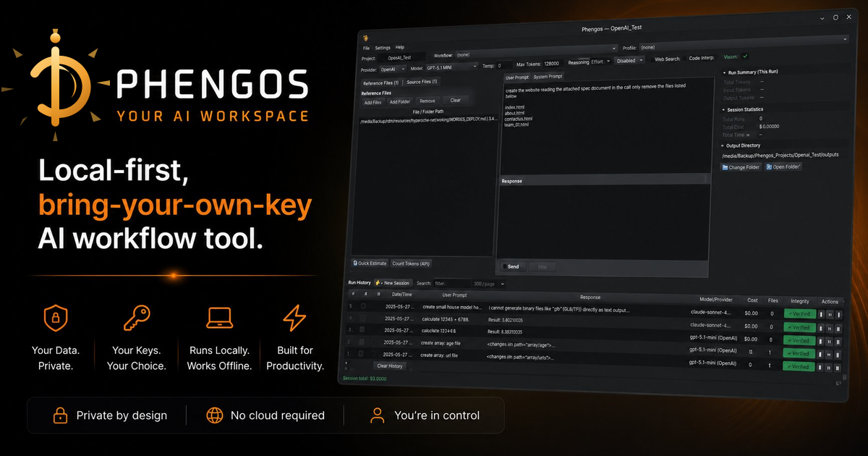The width and height of the screenshot is (868, 456).
Task: Switch to the System Prompt tab
Action: [548, 77]
